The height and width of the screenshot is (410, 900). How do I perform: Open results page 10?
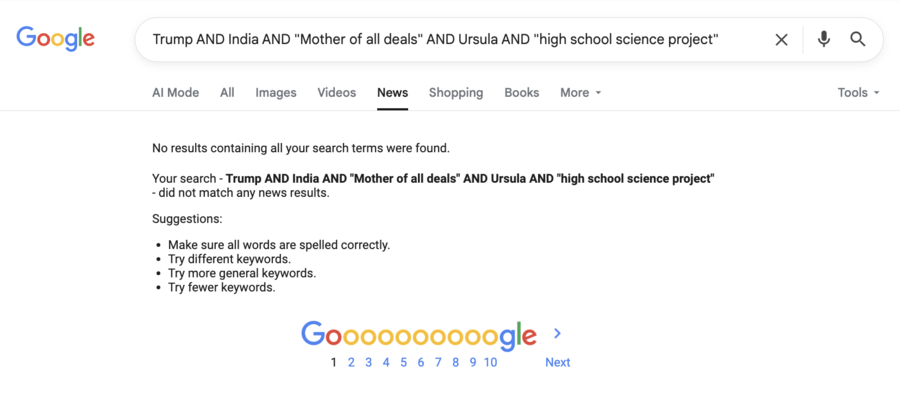[490, 363]
